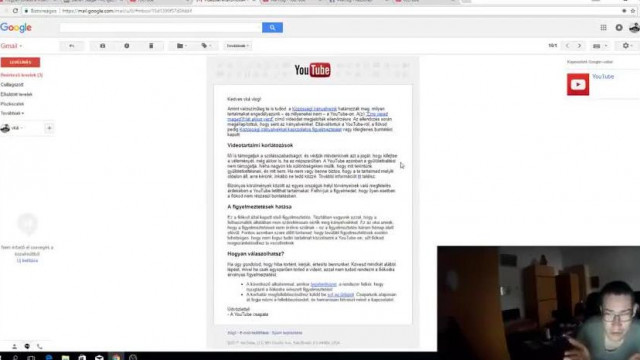Switch to Chrome in the taskbar
Screen dimensions: 640x360
click(x=116, y=357)
